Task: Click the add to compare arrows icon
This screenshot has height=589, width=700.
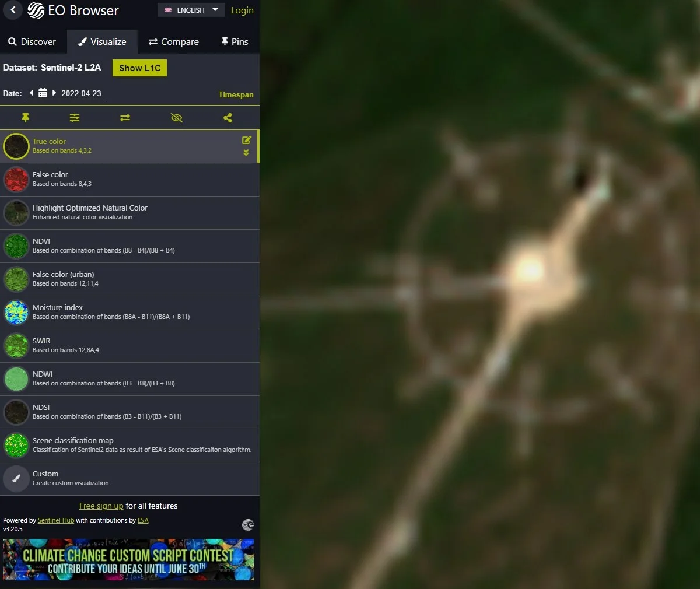Action: [125, 118]
